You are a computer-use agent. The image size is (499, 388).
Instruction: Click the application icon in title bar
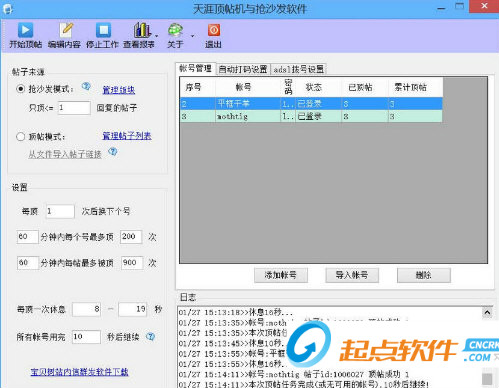click(7, 9)
